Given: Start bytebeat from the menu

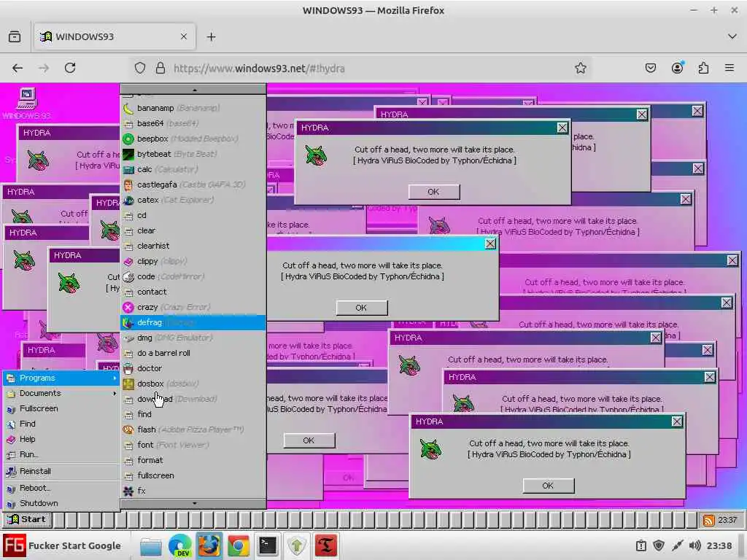Looking at the screenshot, I should (193, 154).
